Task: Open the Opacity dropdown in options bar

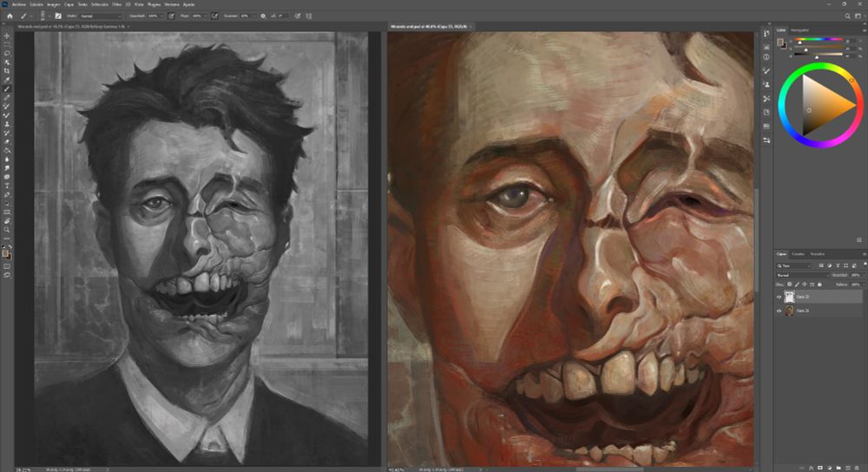Action: click(x=161, y=16)
